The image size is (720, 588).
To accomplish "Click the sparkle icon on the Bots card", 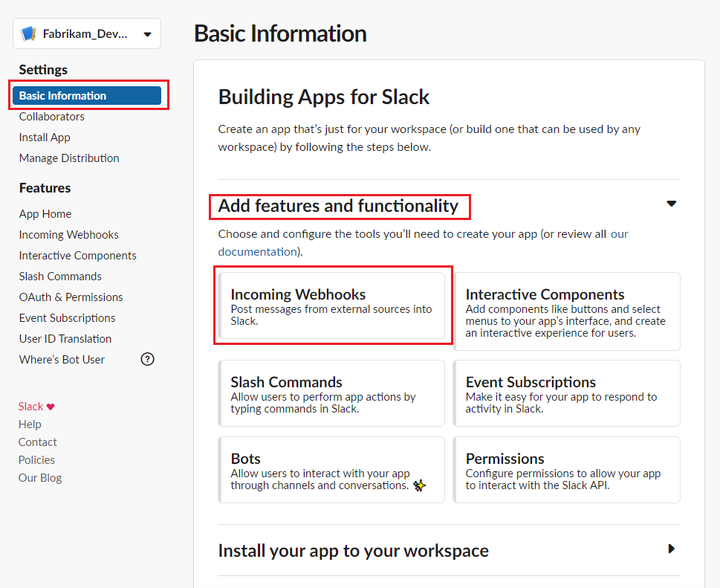I will pyautogui.click(x=420, y=485).
